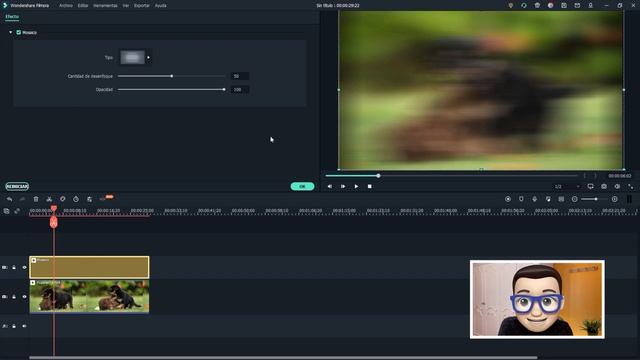Viewport: 640px width, 360px height.
Task: Zoom in timeline with plus icon
Action: coord(615,199)
